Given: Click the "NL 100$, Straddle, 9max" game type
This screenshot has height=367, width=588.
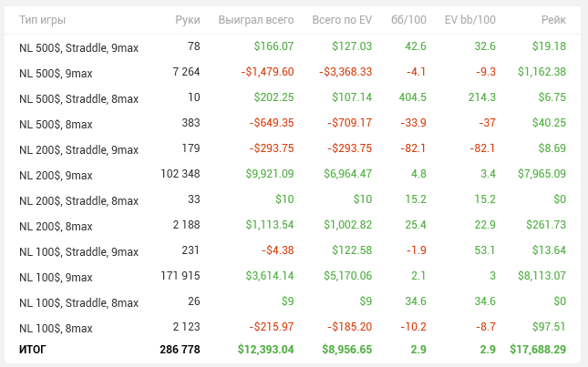Looking at the screenshot, I should point(78,251).
